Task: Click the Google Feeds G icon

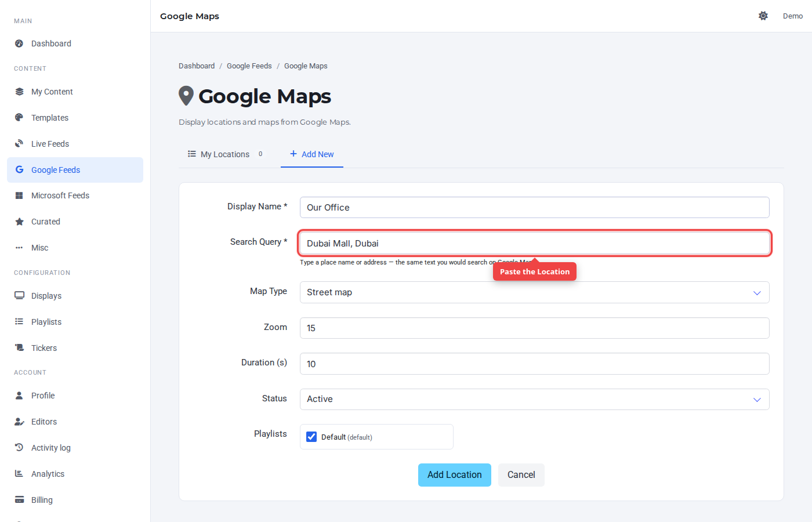Action: [x=19, y=170]
